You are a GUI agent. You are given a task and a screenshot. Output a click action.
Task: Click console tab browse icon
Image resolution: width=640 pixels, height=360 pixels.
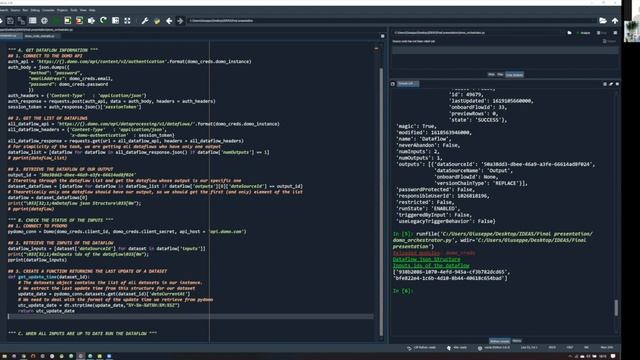click(x=393, y=84)
